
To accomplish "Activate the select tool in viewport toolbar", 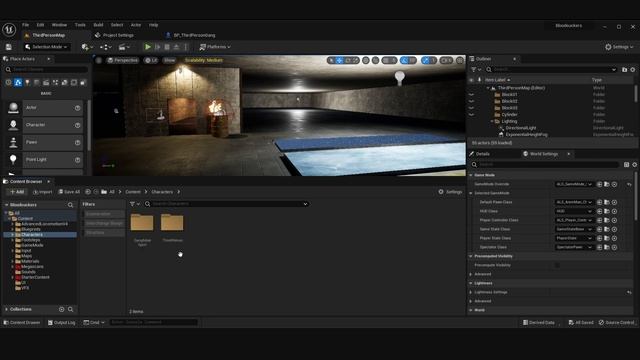I will tap(331, 60).
